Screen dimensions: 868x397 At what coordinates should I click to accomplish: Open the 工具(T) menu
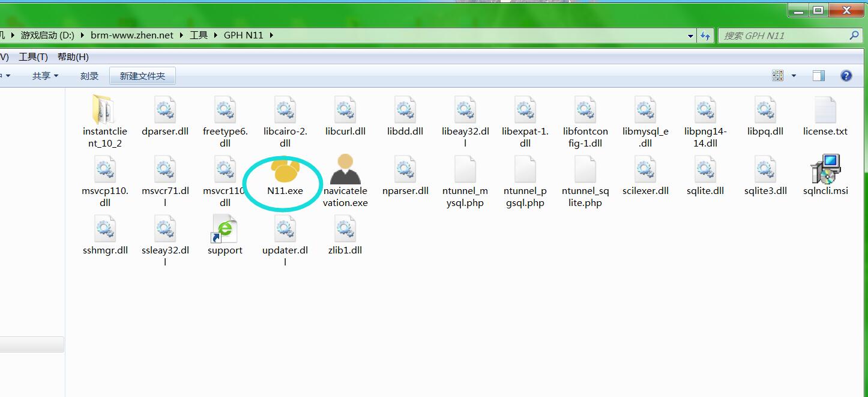pyautogui.click(x=33, y=56)
